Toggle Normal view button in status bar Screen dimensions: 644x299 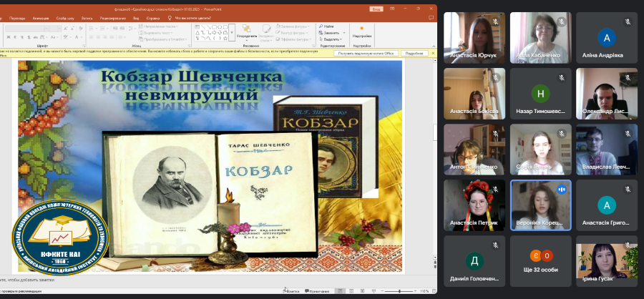coord(340,291)
